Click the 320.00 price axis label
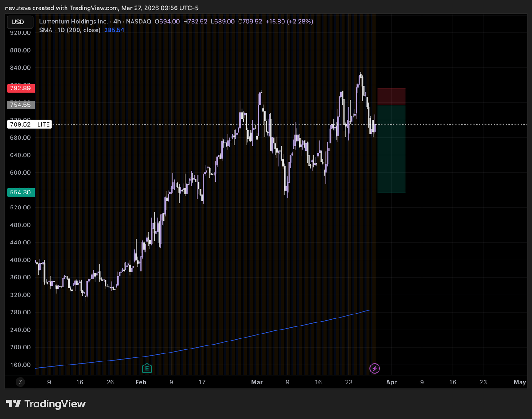The width and height of the screenshot is (532, 419). pyautogui.click(x=20, y=295)
